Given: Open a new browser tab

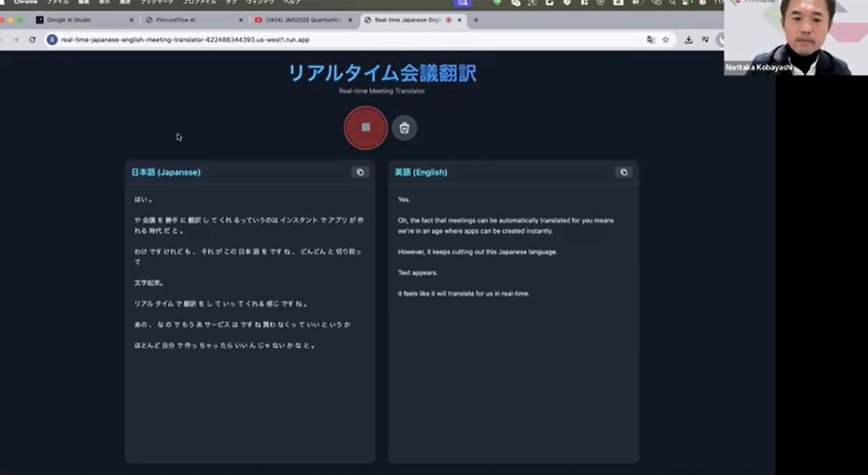Looking at the screenshot, I should pos(476,20).
